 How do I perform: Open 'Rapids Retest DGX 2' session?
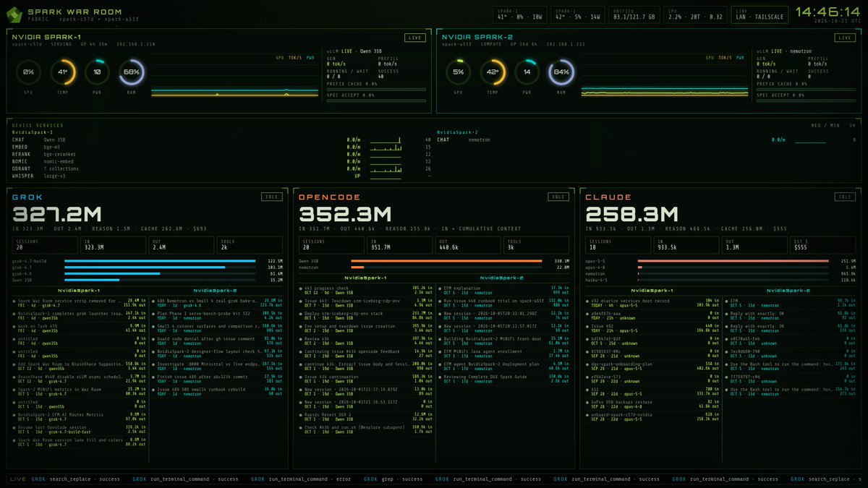365,416
